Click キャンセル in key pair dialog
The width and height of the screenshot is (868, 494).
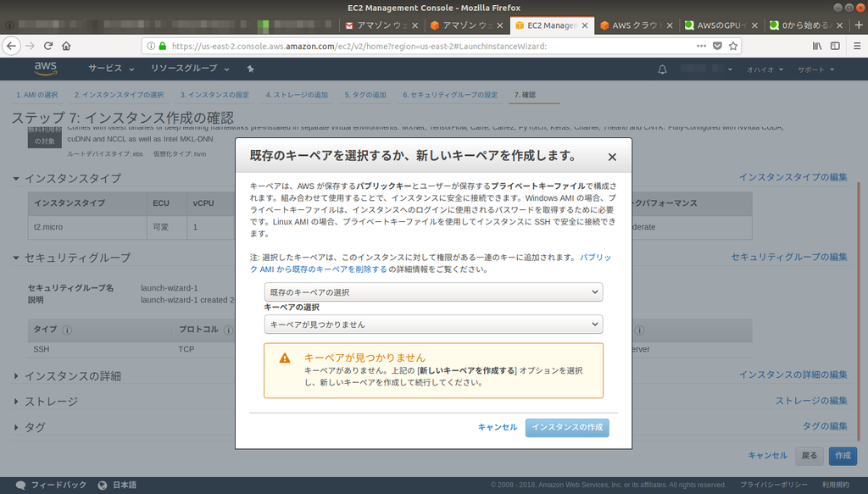(x=497, y=427)
